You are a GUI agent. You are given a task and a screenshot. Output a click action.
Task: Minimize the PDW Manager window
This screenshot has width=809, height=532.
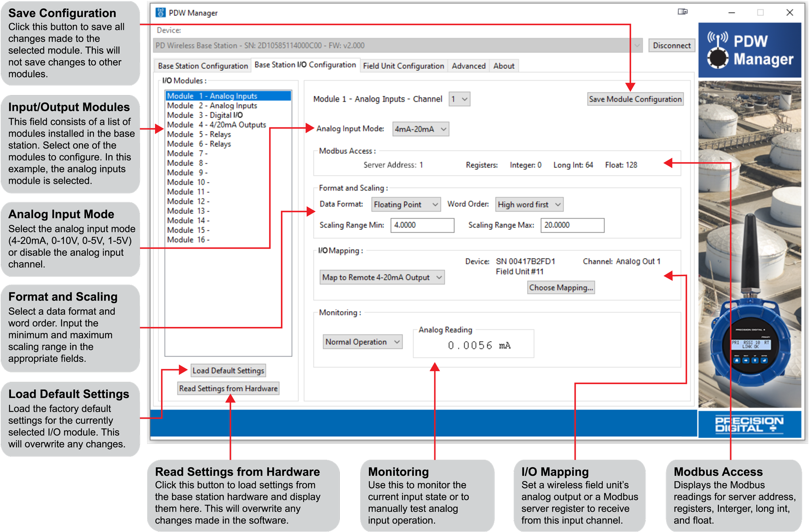pyautogui.click(x=731, y=13)
